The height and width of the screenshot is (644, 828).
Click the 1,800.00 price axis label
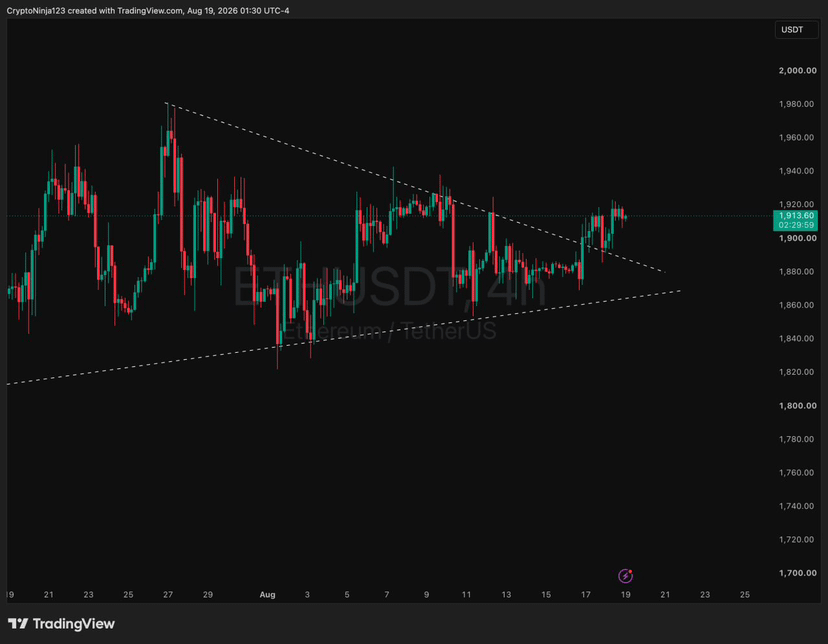click(x=797, y=405)
